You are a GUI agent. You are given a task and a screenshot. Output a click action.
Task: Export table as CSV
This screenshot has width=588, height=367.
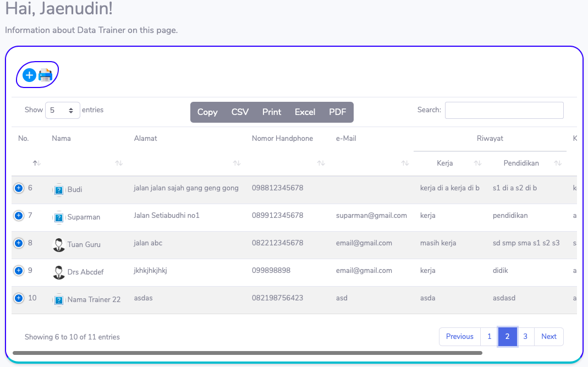(240, 112)
